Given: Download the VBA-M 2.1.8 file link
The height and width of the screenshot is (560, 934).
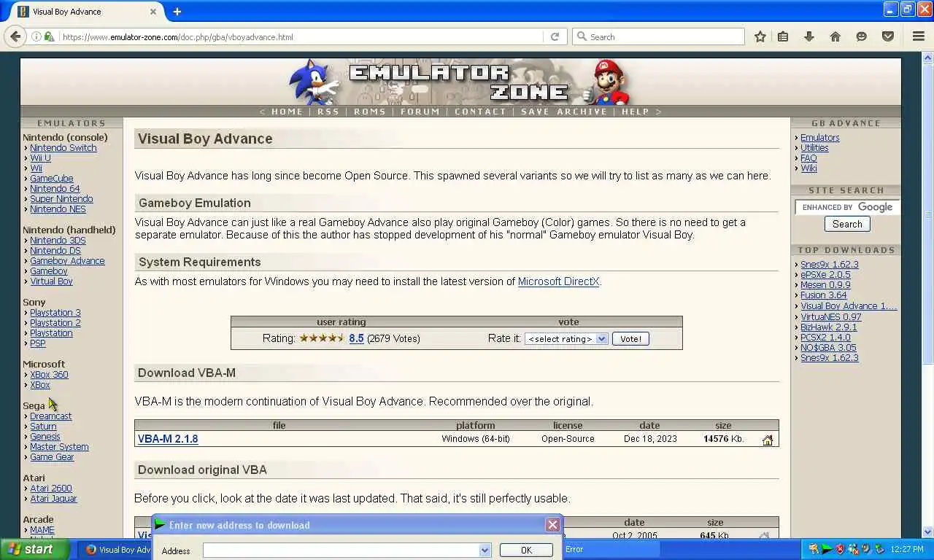Looking at the screenshot, I should (168, 439).
